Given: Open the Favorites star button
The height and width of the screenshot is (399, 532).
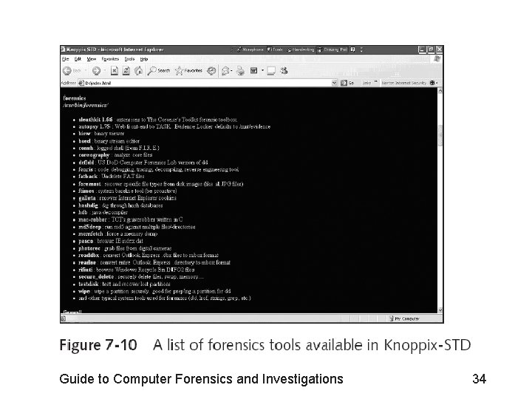Looking at the screenshot, I should (188, 71).
